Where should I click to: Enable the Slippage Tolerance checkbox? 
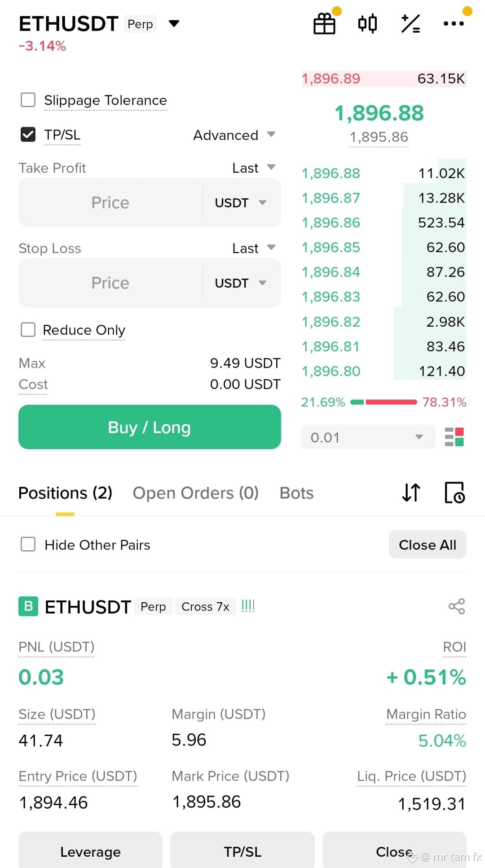click(x=28, y=100)
